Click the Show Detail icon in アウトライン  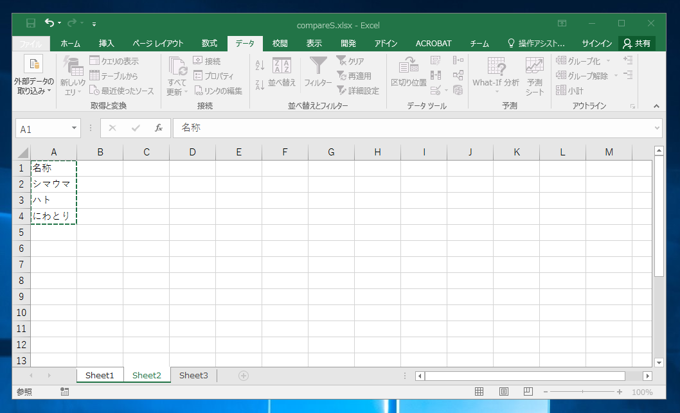pyautogui.click(x=628, y=60)
